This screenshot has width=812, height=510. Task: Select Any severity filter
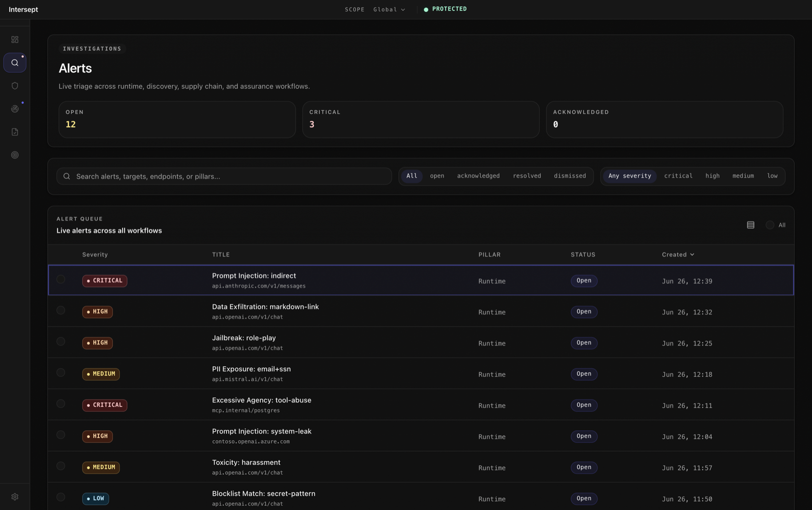pyautogui.click(x=630, y=176)
